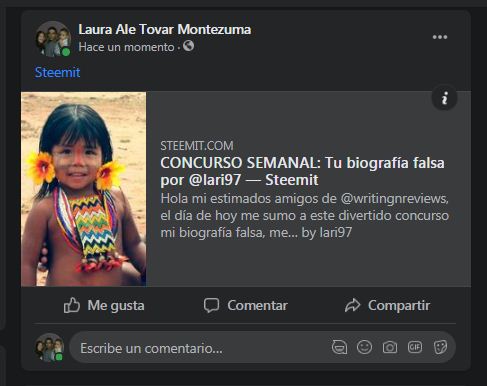Viewport: 487px width, 386px height.
Task: Click the link info 'i' icon
Action: (x=444, y=98)
